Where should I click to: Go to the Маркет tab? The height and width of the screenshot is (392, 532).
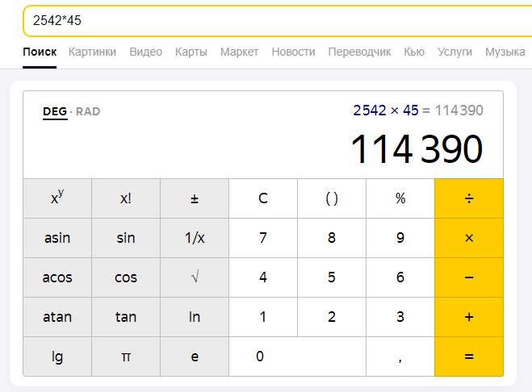[x=239, y=52]
